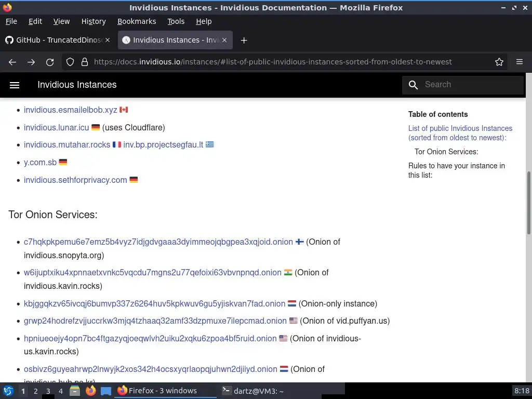Open the docs navigation drawer hamburger
The height and width of the screenshot is (399, 532).
[x=15, y=85]
